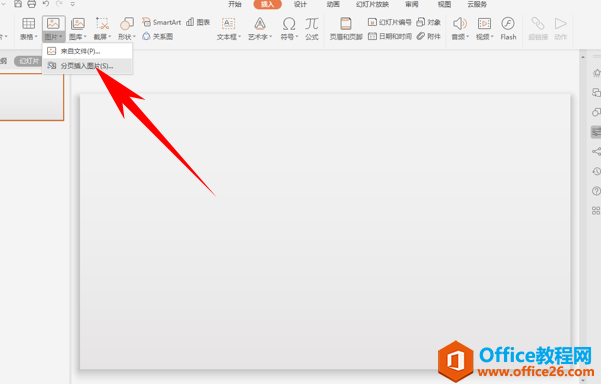This screenshot has height=389, width=601.
Task: Click the 截屏 (Screenshot) scissors icon
Action: [x=102, y=24]
